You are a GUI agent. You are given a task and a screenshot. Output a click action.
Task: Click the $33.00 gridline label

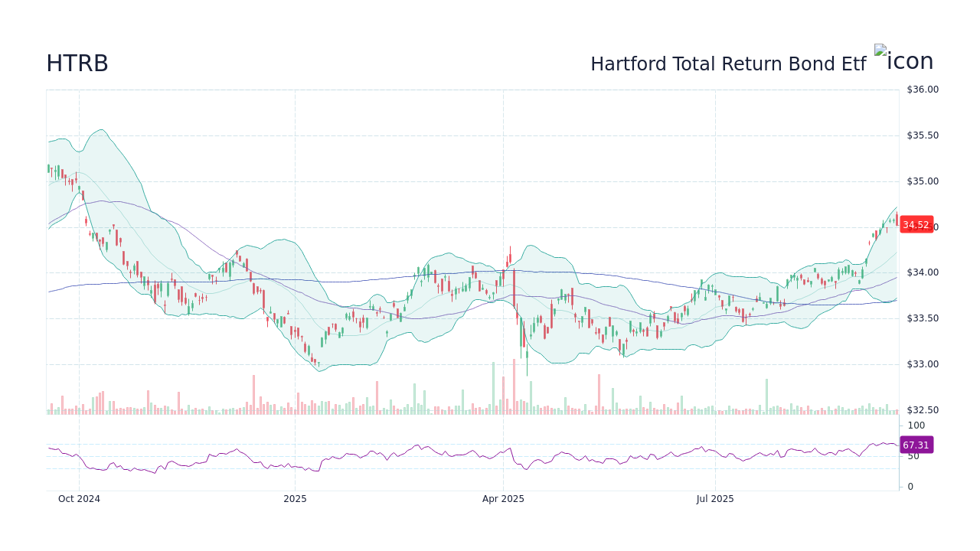pyautogui.click(x=921, y=364)
